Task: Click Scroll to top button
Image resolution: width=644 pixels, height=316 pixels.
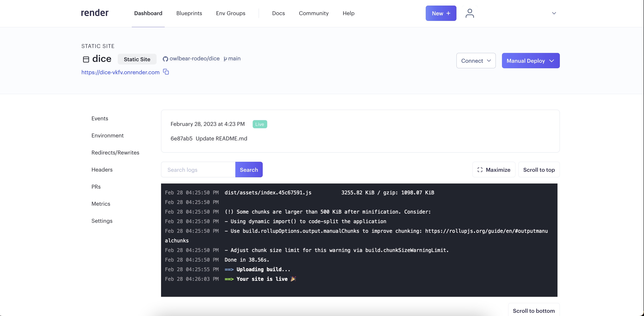Action: click(539, 170)
